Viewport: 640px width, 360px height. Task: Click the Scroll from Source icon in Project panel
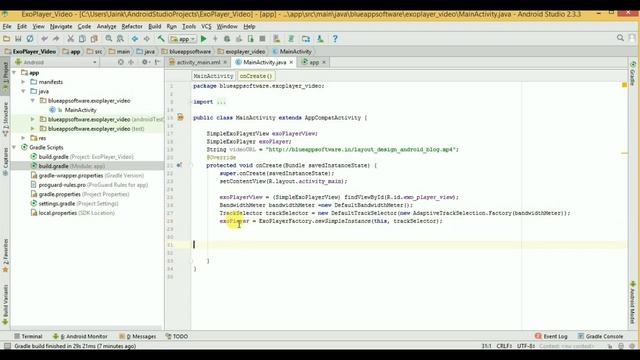(120, 62)
